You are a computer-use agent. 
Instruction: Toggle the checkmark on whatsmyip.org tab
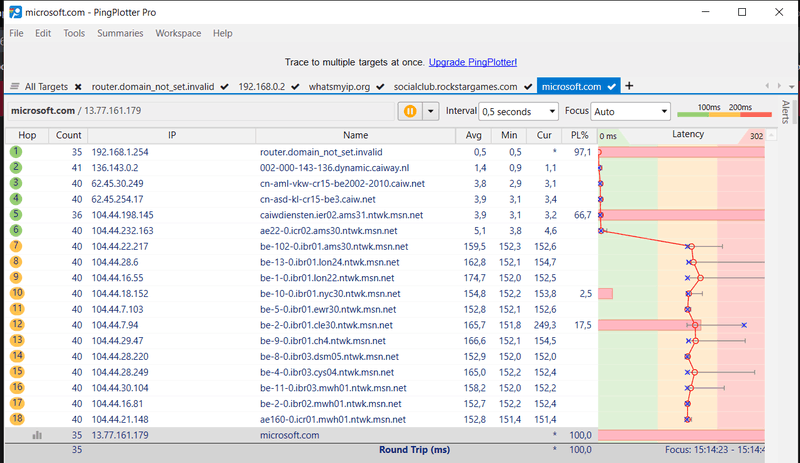(380, 87)
